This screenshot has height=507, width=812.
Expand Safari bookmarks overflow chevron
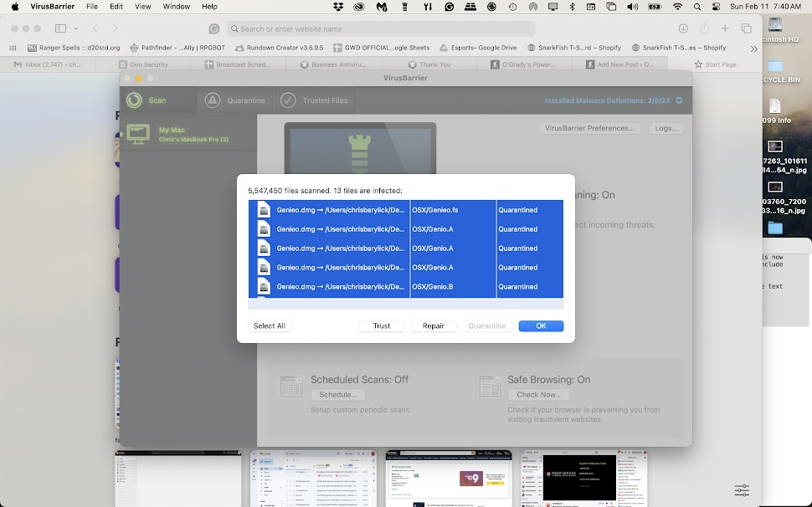click(x=754, y=49)
